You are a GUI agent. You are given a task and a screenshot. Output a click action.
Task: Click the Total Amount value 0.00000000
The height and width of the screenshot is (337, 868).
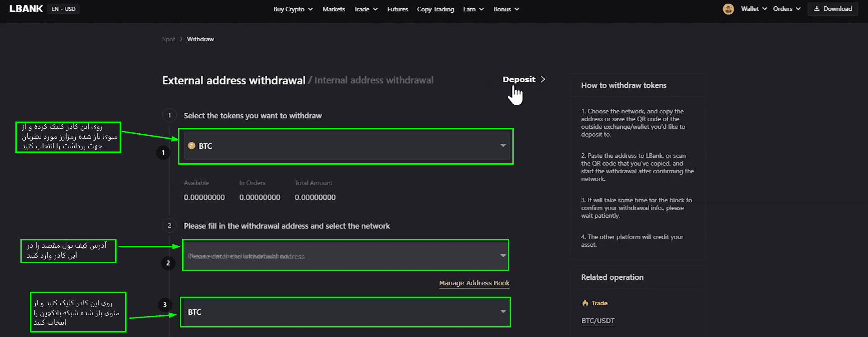(x=315, y=197)
